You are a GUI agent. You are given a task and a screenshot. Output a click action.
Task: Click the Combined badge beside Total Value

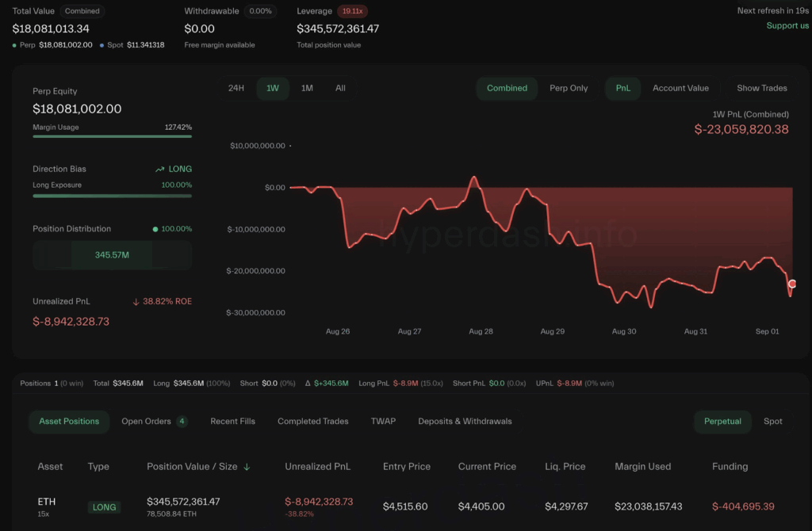(82, 11)
